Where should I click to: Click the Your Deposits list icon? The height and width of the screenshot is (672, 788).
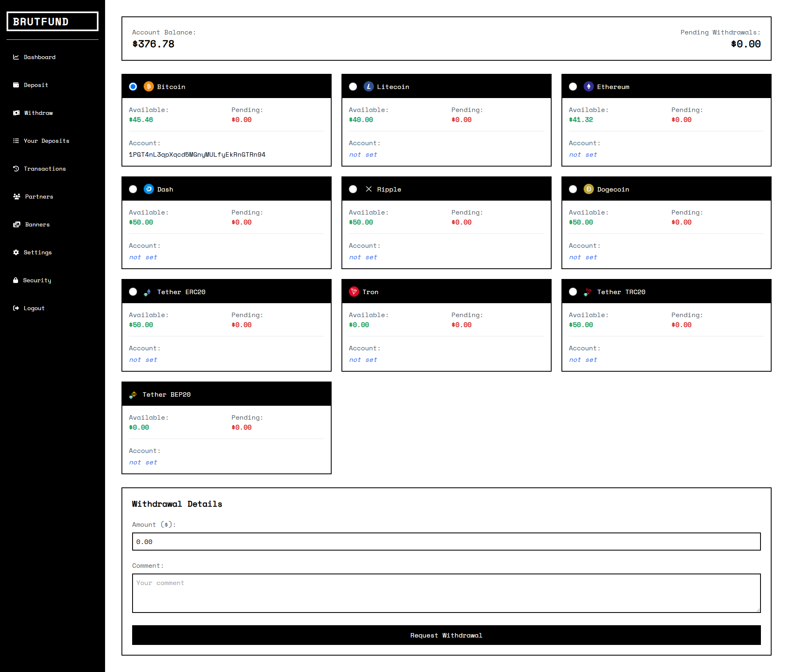coord(16,141)
